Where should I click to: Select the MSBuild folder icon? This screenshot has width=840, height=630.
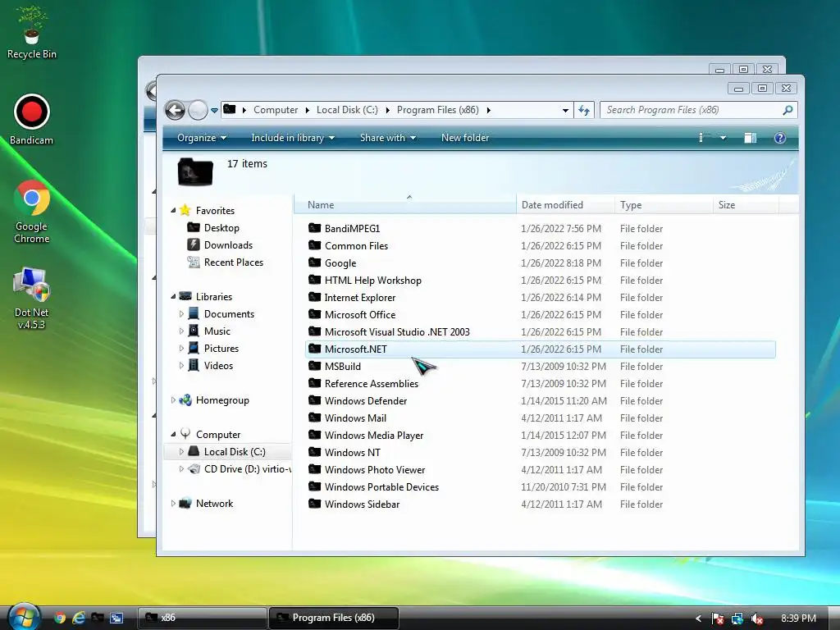tap(314, 366)
